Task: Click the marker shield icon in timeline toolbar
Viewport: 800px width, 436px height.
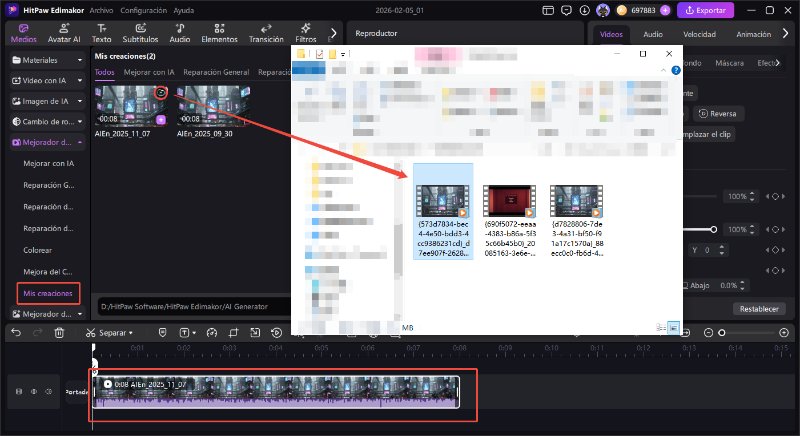Action: coord(162,332)
